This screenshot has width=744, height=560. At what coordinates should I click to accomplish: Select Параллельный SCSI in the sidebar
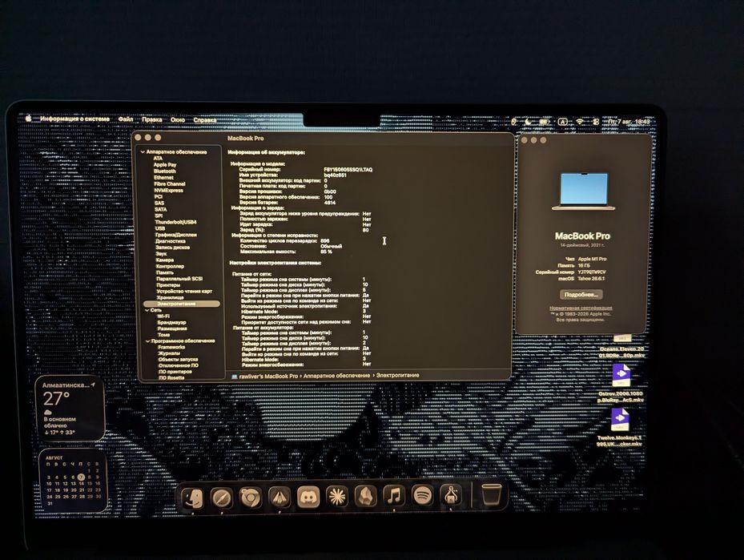pos(179,279)
